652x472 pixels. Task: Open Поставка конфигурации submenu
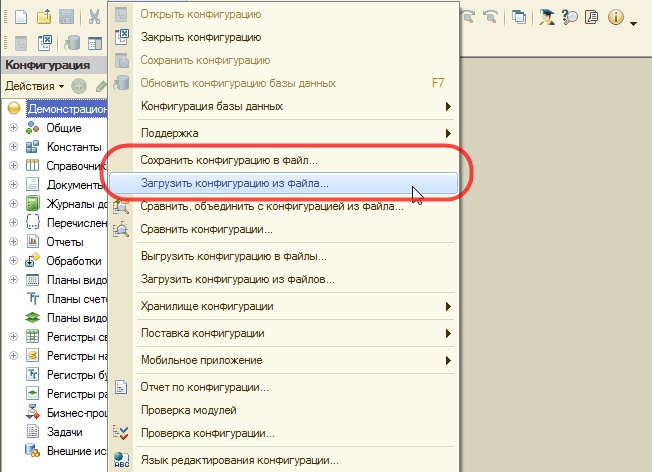coord(284,333)
